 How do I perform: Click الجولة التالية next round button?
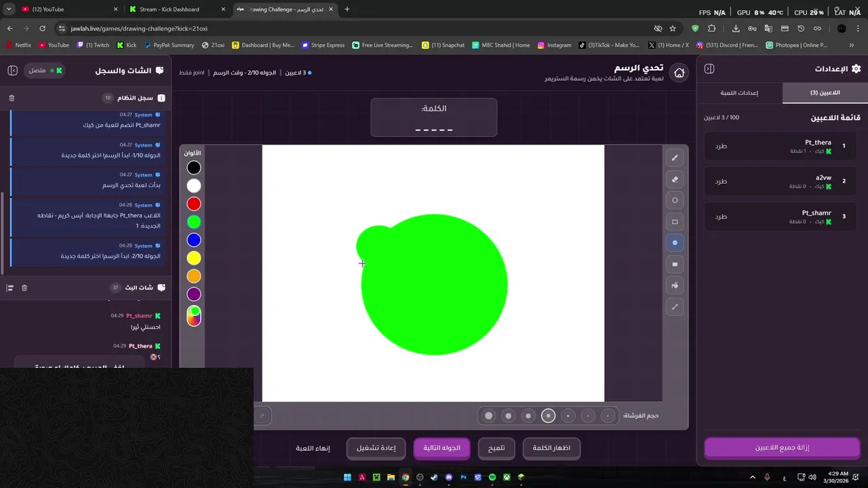(442, 448)
